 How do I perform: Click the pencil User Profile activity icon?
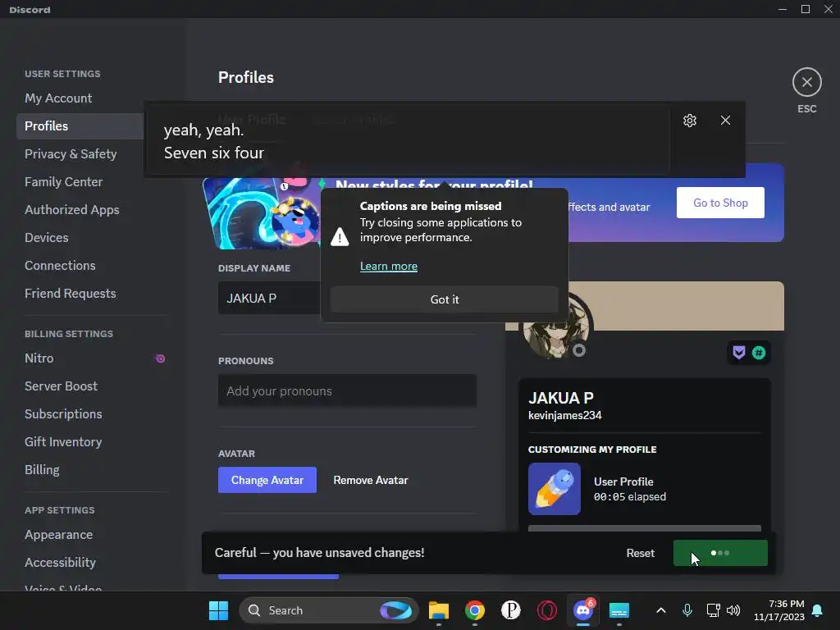coord(554,489)
